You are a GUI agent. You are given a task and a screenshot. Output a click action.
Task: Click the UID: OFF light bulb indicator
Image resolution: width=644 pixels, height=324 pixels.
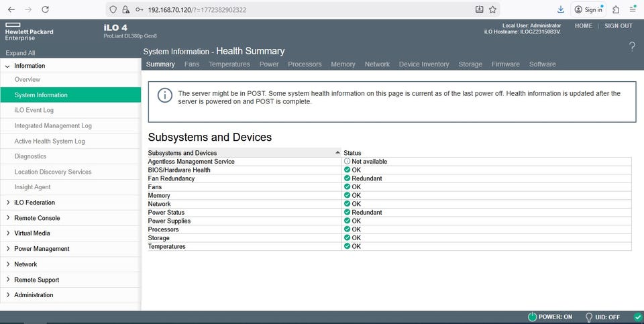click(589, 317)
